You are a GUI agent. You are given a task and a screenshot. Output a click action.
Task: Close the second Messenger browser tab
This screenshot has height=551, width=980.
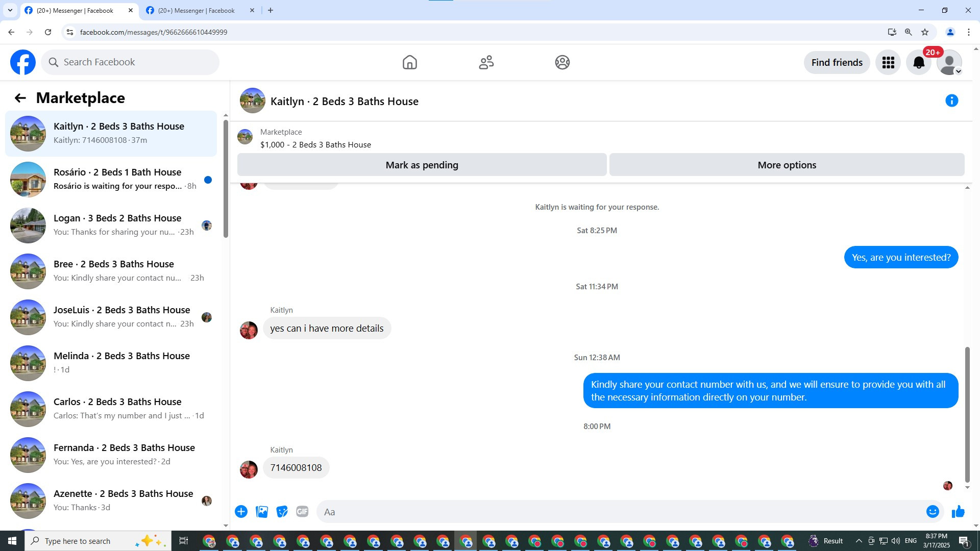click(252, 10)
